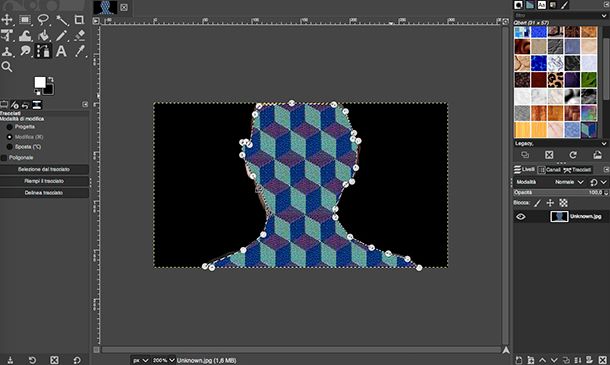610x365 pixels.
Task: Select the Clone stamp tool
Action: pos(7,51)
